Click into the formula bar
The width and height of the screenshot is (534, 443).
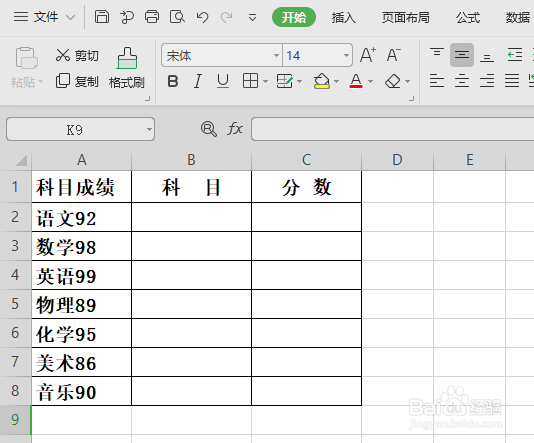pos(392,129)
